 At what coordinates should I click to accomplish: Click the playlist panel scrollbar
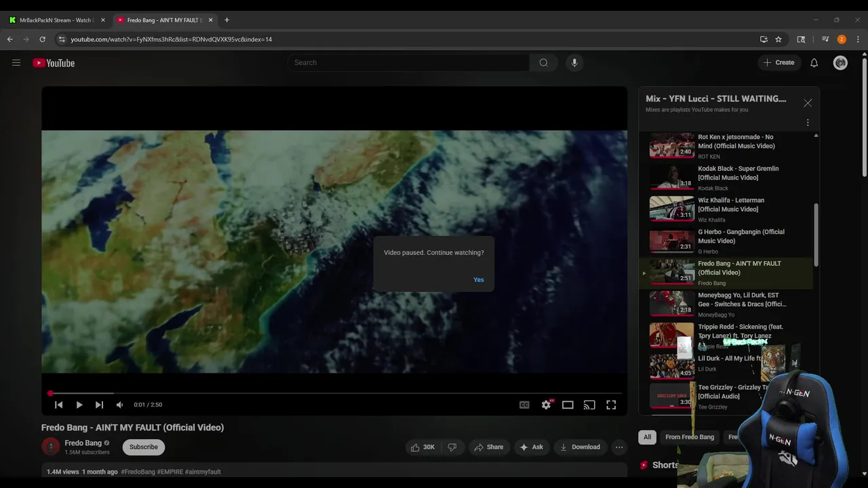click(816, 235)
